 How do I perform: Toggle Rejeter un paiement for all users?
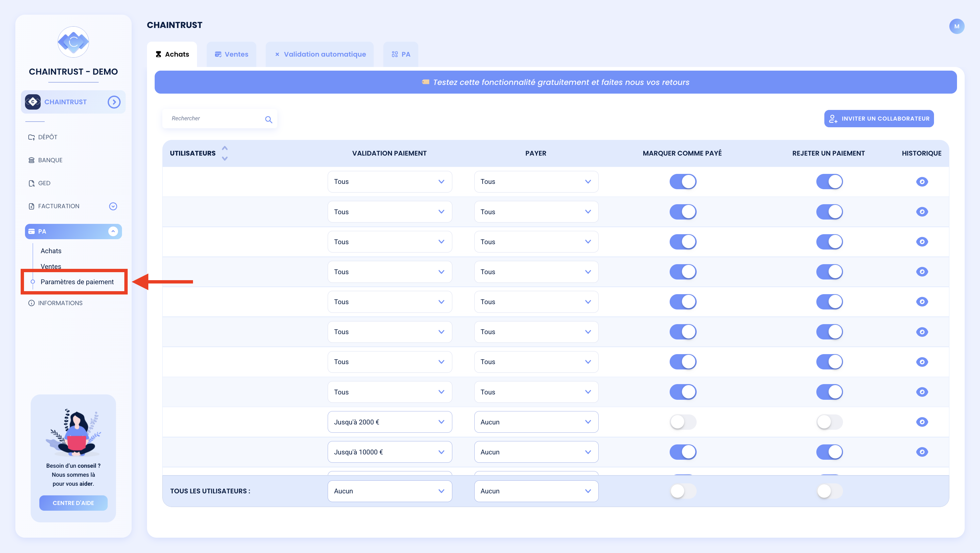(829, 491)
